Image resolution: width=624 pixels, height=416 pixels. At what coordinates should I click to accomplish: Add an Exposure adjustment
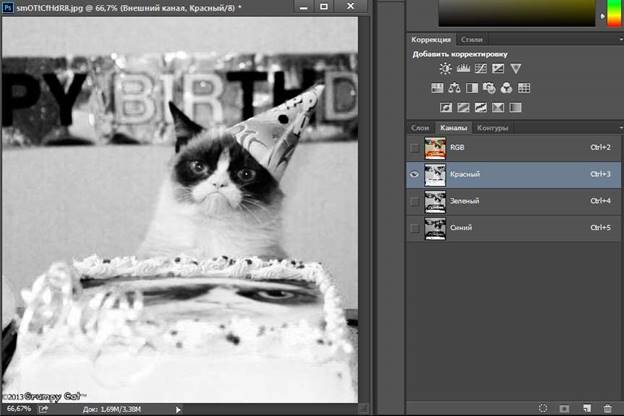(x=498, y=69)
